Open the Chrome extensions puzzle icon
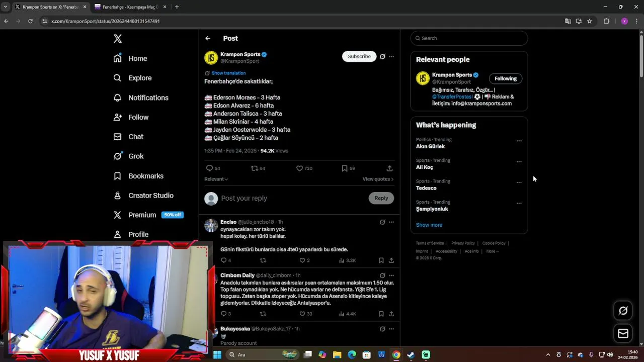The height and width of the screenshot is (362, 644). point(606,21)
